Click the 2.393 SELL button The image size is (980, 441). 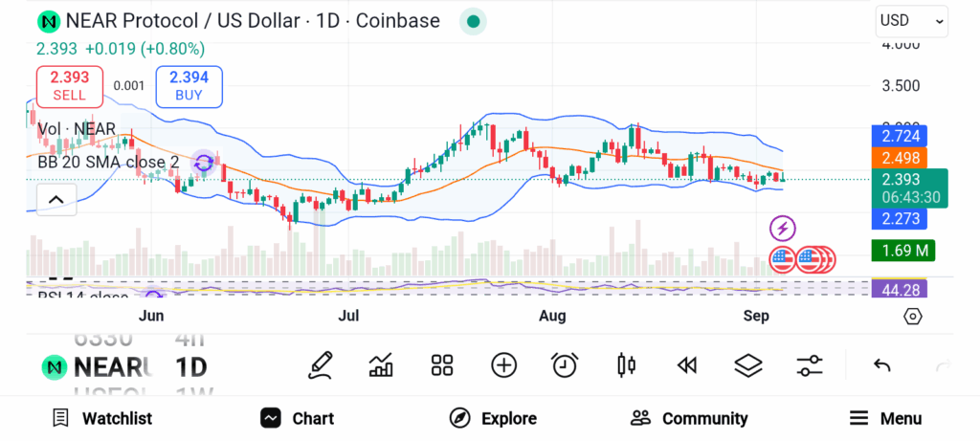69,86
